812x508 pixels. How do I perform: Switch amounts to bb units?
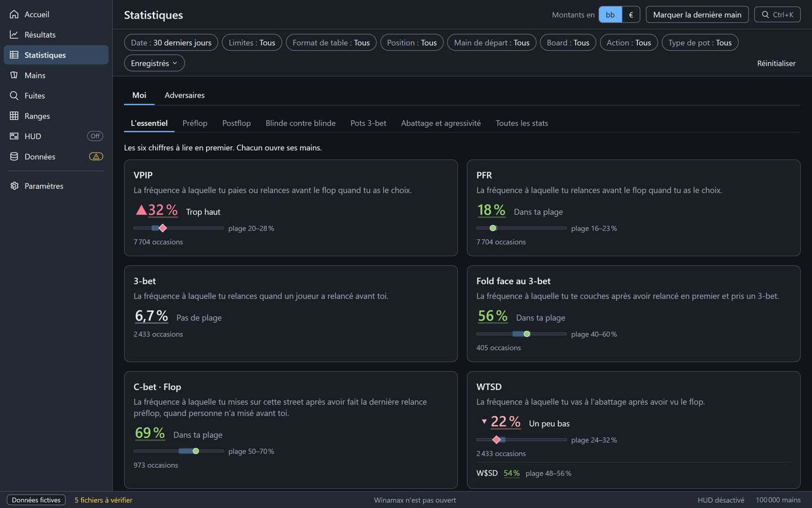click(610, 15)
